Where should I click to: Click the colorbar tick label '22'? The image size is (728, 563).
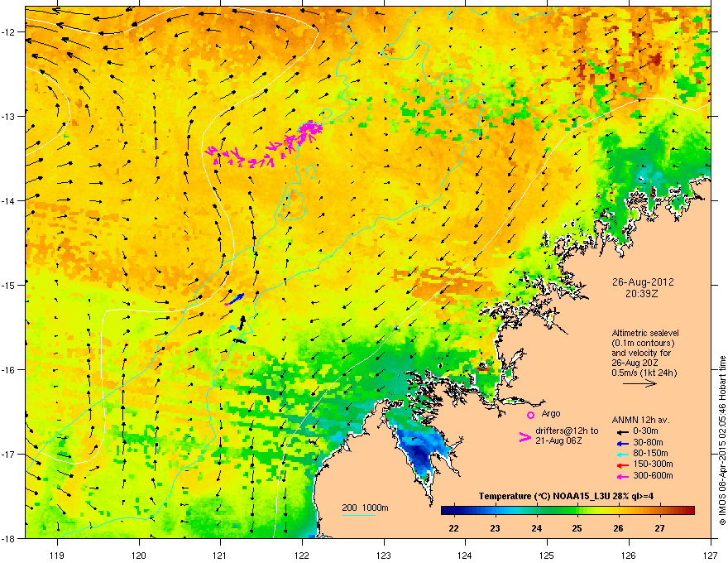453,528
